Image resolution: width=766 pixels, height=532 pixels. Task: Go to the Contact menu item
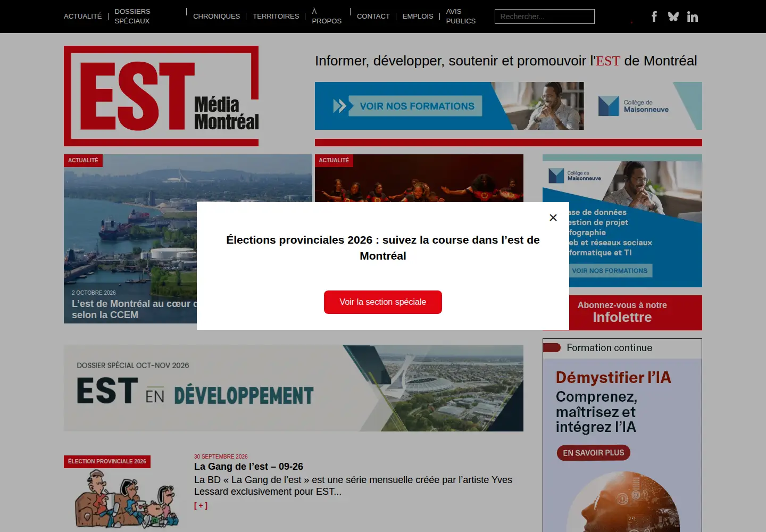[373, 16]
